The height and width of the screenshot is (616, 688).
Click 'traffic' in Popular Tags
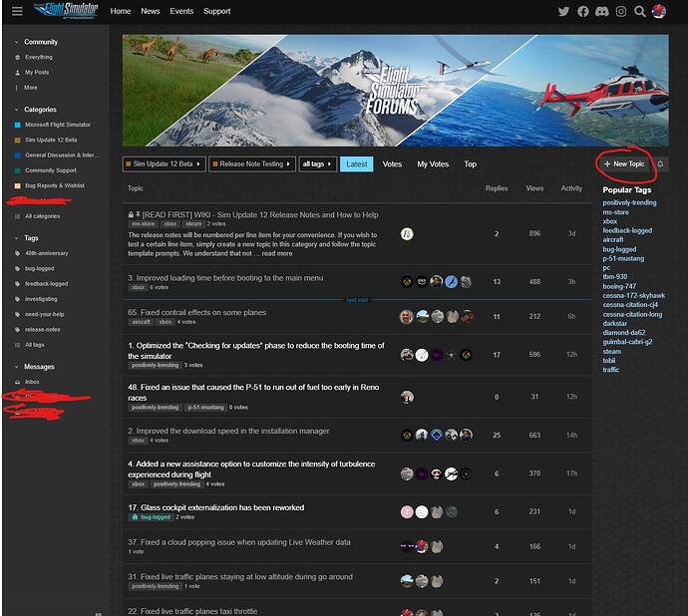click(611, 370)
